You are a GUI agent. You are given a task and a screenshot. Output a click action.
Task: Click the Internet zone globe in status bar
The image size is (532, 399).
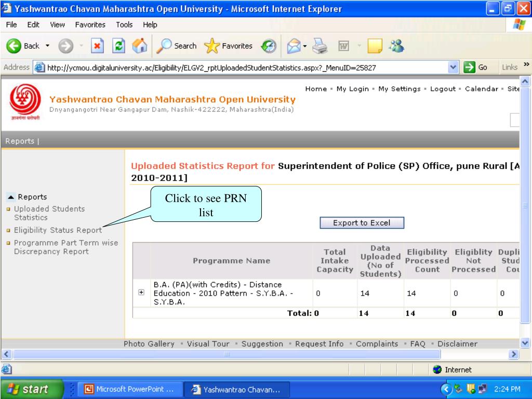[437, 369]
